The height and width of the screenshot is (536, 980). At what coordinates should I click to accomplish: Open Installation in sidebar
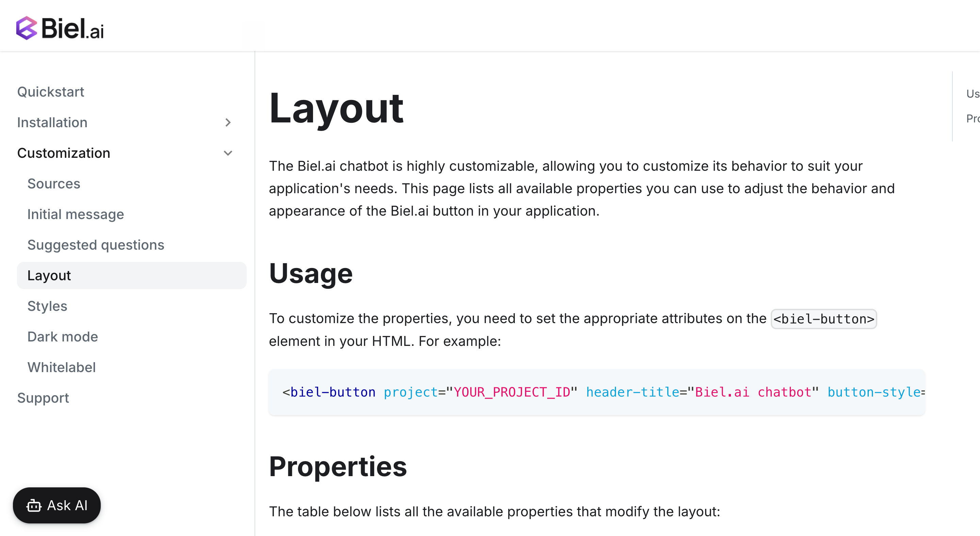pyautogui.click(x=52, y=122)
